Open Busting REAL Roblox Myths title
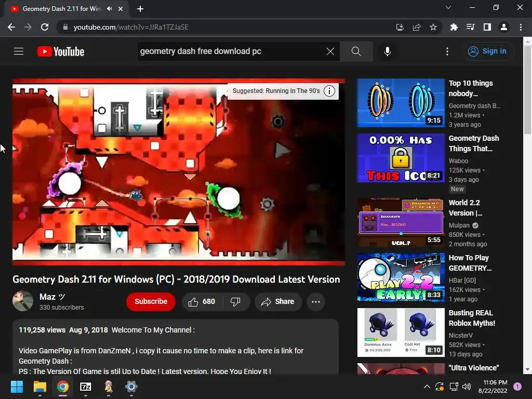 click(x=472, y=318)
